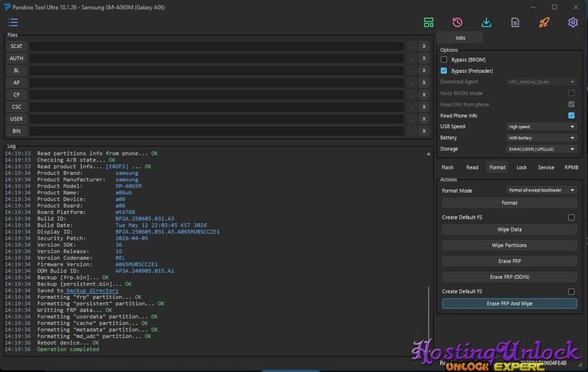Screen dimensions: 588x372
Task: Uncheck Read Phone Info checkbox
Action: tap(571, 115)
